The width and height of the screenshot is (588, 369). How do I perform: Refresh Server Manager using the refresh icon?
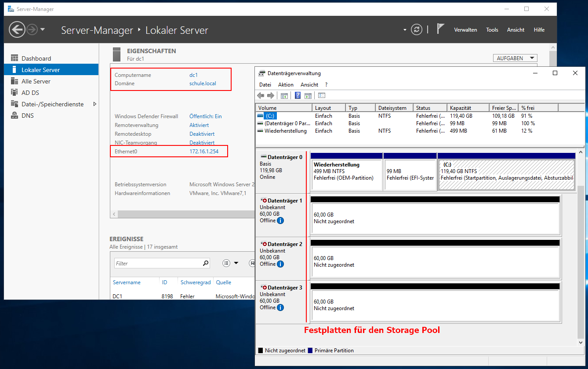click(416, 29)
